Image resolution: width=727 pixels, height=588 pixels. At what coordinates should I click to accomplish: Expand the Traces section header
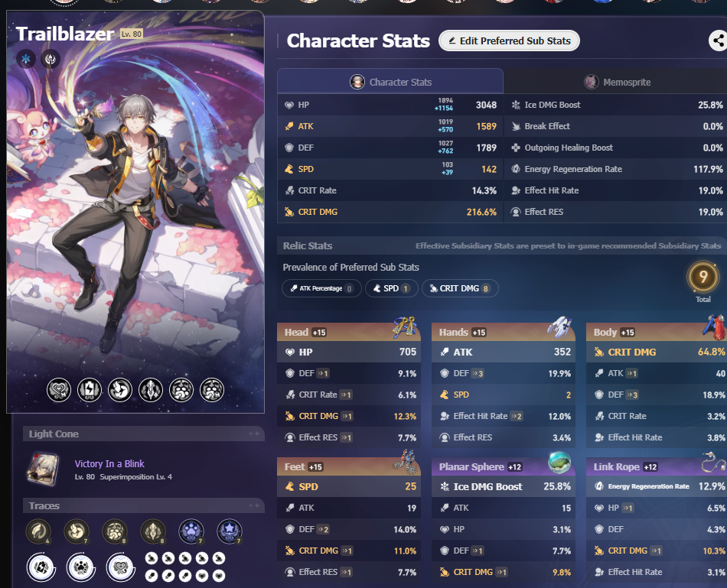(144, 505)
